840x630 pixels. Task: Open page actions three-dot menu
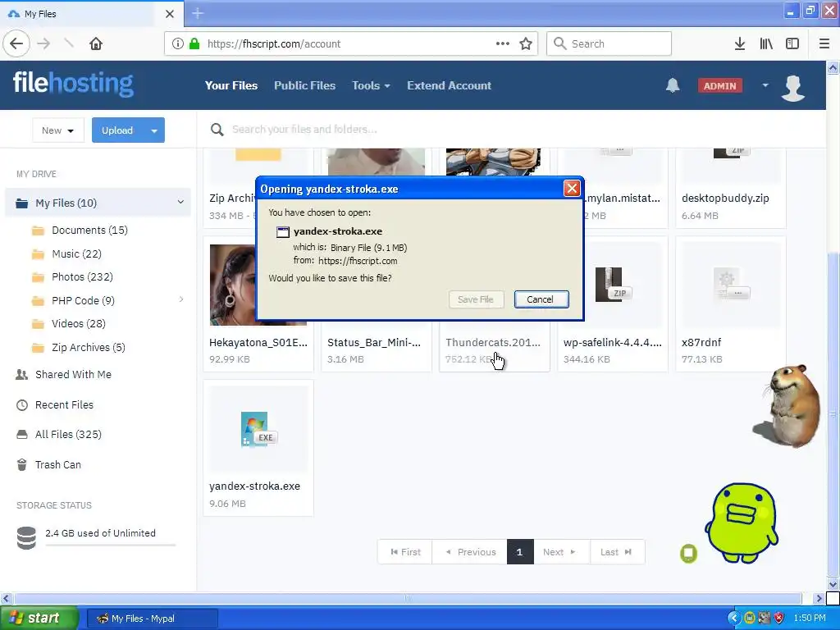point(503,43)
